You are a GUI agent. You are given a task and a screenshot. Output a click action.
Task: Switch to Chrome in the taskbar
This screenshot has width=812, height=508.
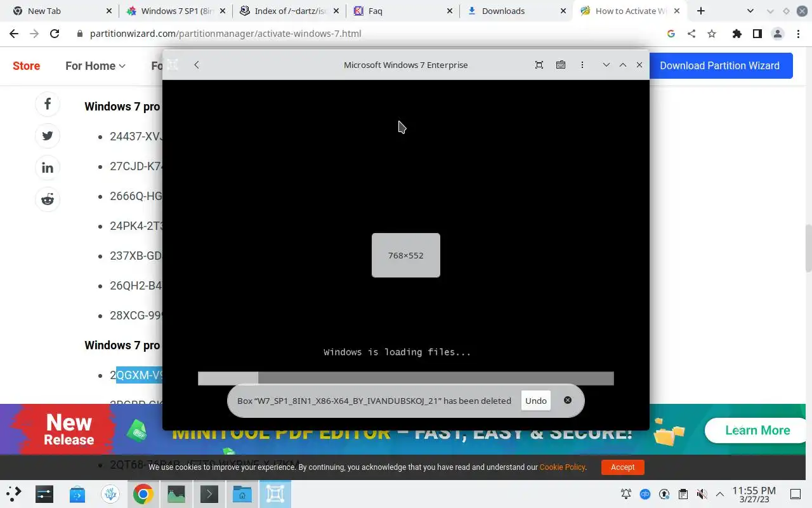143,493
